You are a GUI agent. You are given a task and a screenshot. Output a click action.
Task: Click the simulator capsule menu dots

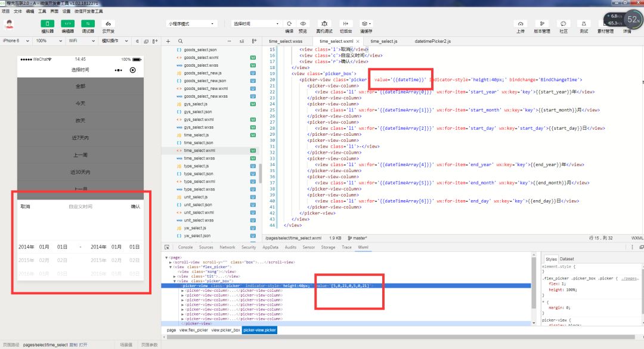point(118,70)
